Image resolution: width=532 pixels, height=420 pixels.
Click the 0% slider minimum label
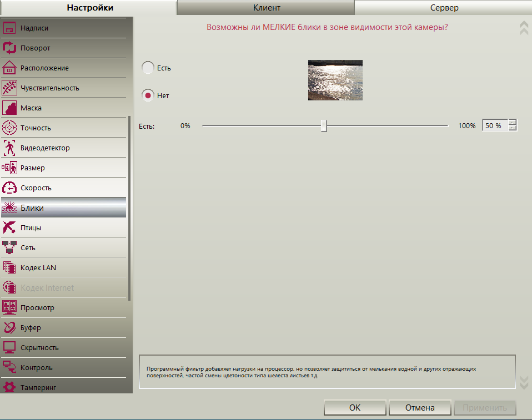click(185, 126)
